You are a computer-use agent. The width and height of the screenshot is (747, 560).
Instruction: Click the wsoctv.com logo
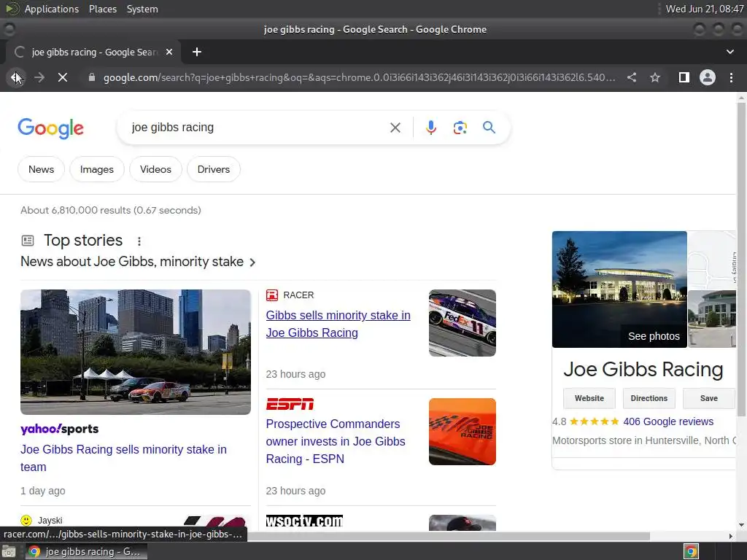[304, 521]
